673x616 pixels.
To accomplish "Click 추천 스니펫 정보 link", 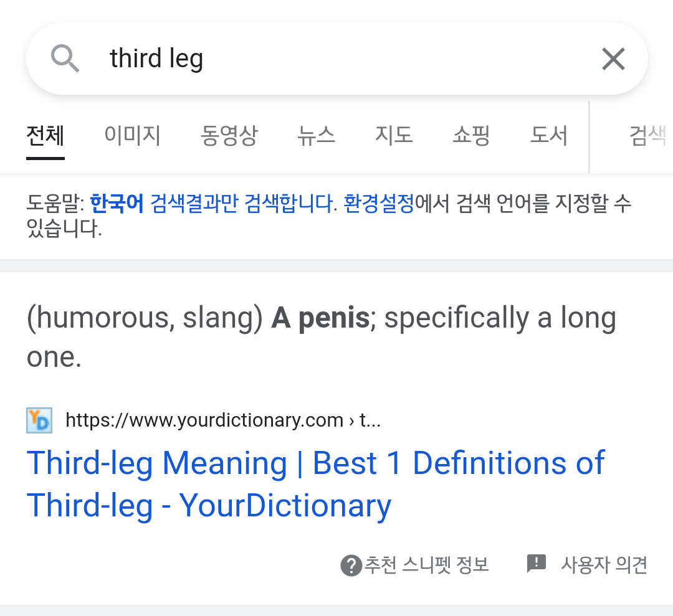I will click(426, 565).
